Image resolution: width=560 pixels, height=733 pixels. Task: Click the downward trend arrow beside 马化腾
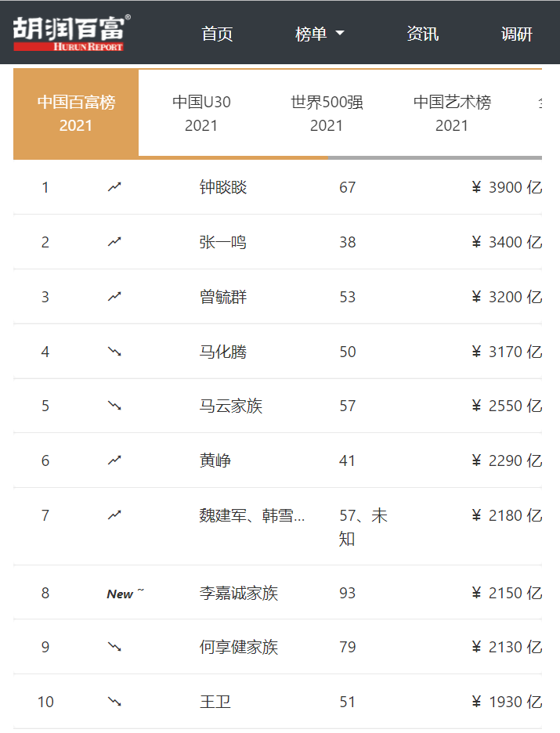pos(114,352)
